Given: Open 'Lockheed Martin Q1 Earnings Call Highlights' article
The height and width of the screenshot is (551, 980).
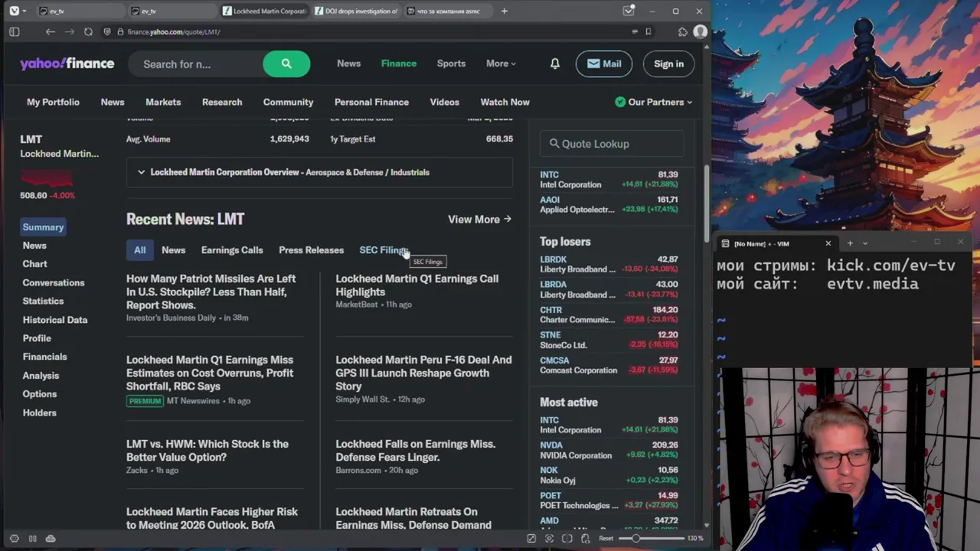Looking at the screenshot, I should [416, 285].
